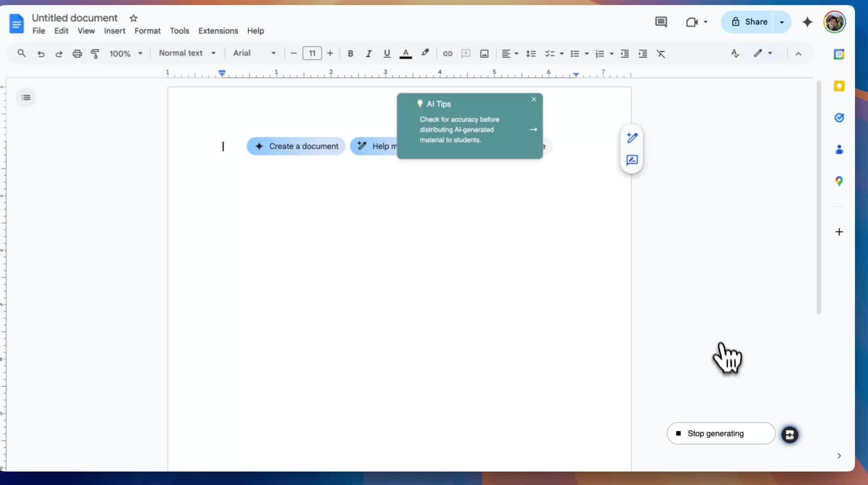868x485 pixels.
Task: Open the Contacts side panel
Action: click(839, 150)
